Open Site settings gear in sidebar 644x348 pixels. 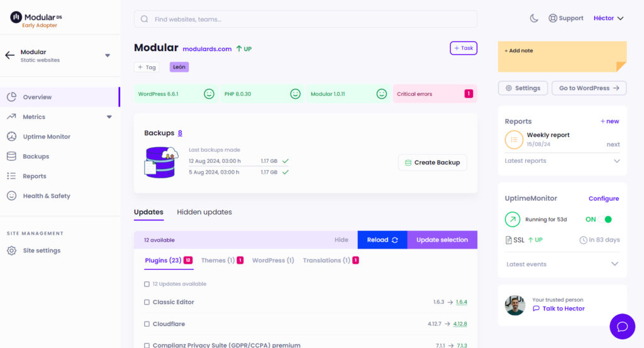click(11, 250)
